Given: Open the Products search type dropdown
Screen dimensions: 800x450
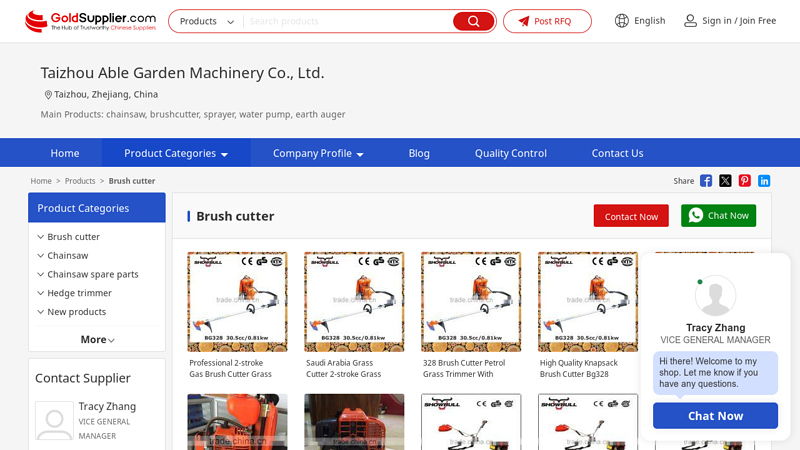Looking at the screenshot, I should pyautogui.click(x=207, y=21).
